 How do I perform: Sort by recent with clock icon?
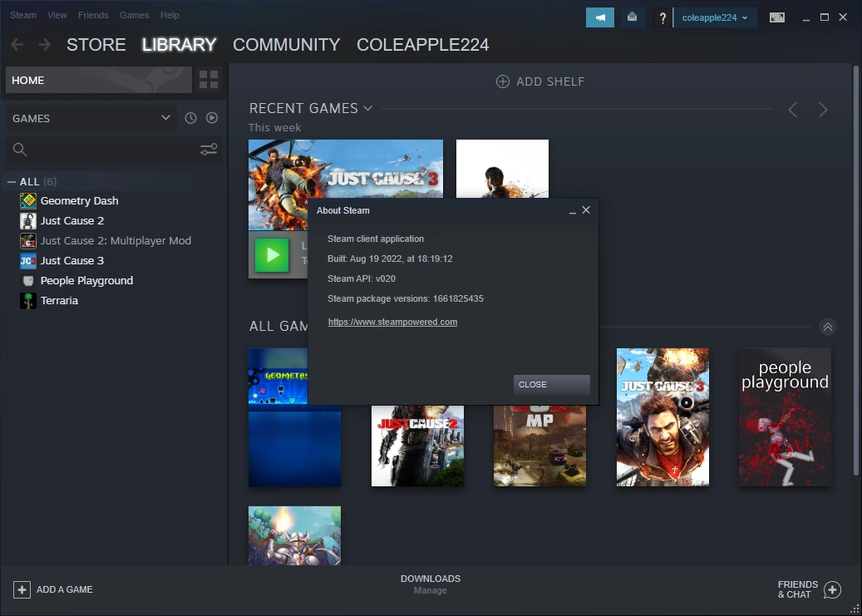[190, 118]
